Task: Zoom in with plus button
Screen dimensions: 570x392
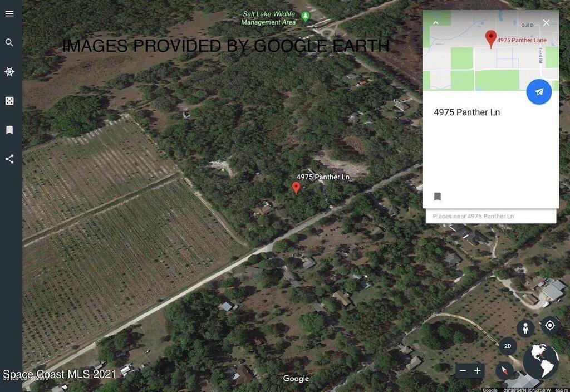Action: pyautogui.click(x=477, y=370)
